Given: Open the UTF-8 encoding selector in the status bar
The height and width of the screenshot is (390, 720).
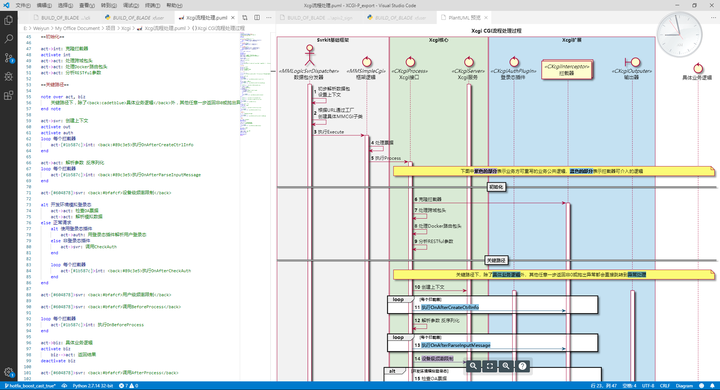Looking at the screenshot, I should point(647,386).
